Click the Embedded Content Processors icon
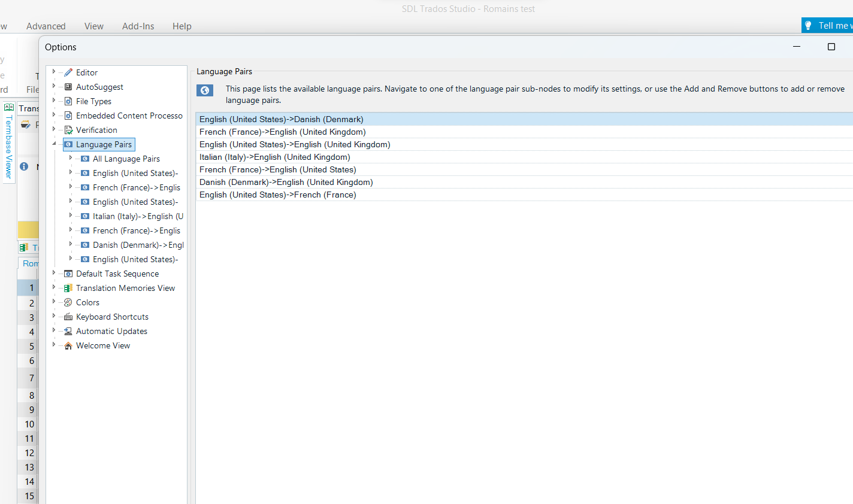Image resolution: width=853 pixels, height=504 pixels. pyautogui.click(x=68, y=116)
